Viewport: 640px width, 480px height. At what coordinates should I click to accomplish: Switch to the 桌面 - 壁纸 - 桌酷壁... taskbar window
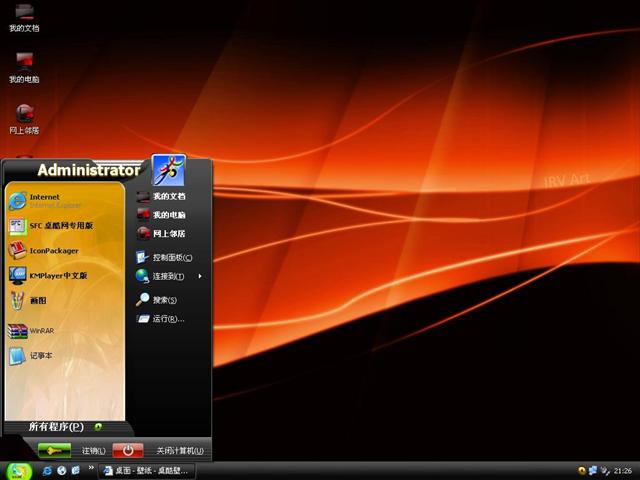146,471
